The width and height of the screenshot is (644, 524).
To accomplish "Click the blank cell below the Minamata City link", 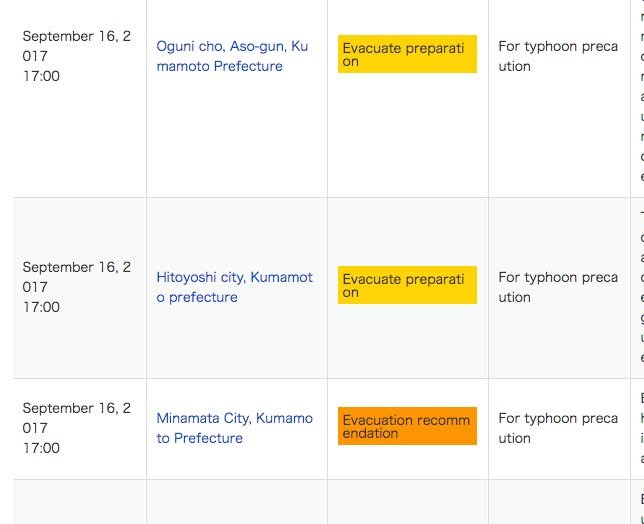I will pos(237,502).
